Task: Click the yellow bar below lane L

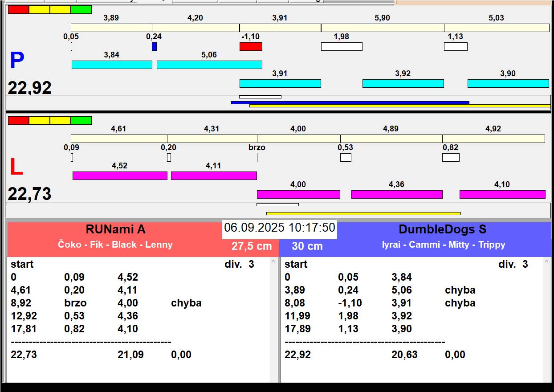Action: [x=363, y=213]
